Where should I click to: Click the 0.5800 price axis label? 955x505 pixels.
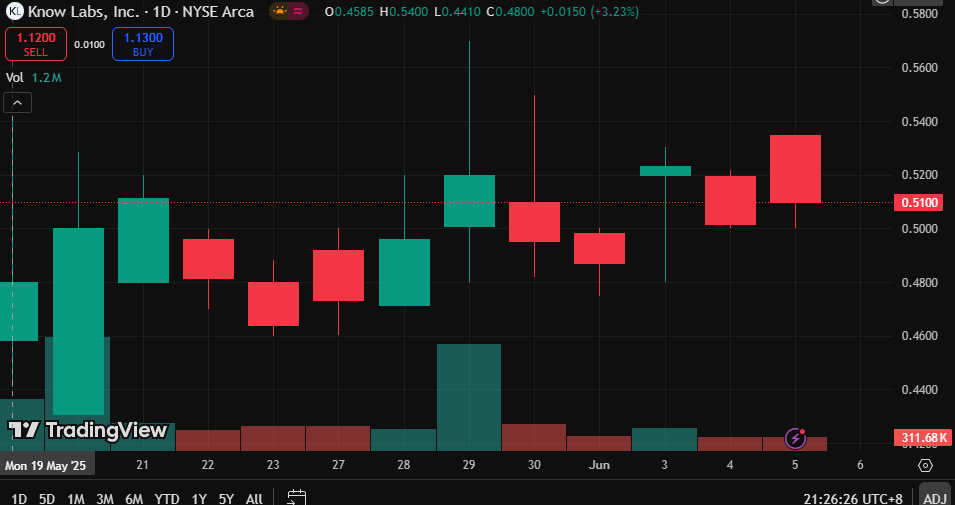919,13
